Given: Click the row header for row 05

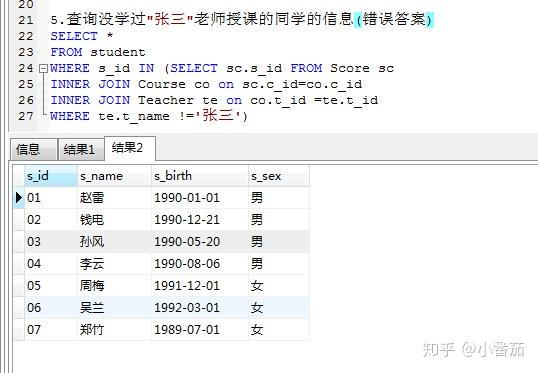Looking at the screenshot, I should [x=19, y=285].
